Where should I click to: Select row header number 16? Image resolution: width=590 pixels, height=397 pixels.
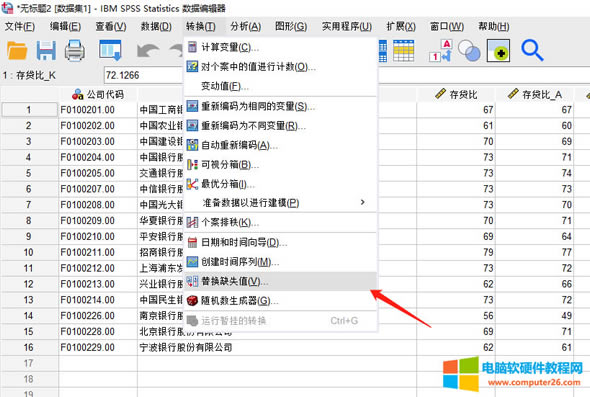pyautogui.click(x=29, y=347)
